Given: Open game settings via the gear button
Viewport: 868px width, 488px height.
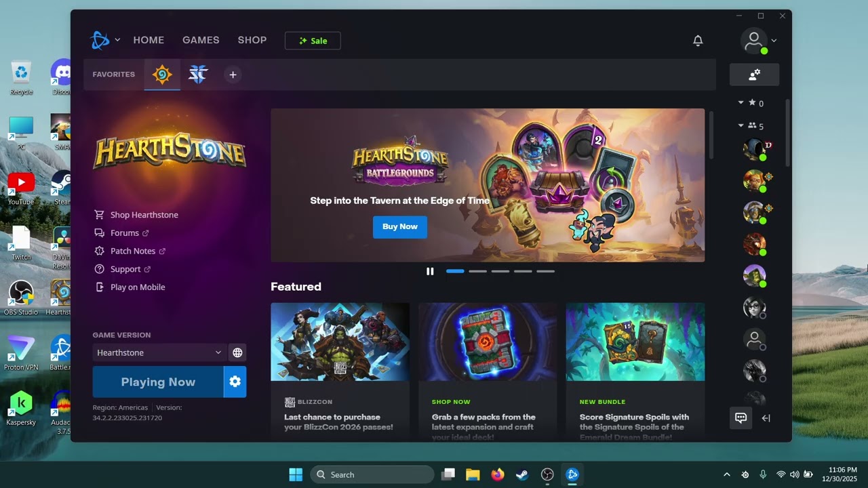Looking at the screenshot, I should [235, 382].
